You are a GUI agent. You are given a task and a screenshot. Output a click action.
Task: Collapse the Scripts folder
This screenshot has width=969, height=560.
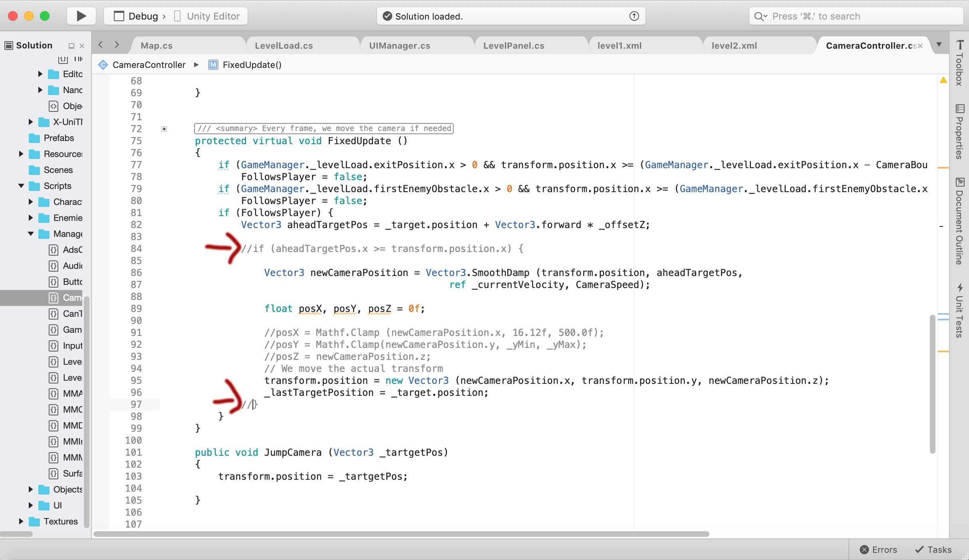21,186
